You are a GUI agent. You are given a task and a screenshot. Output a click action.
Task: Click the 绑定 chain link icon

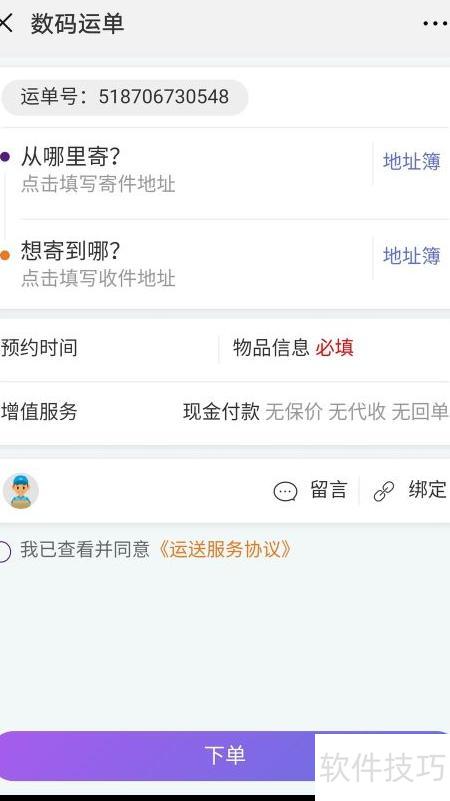point(384,491)
